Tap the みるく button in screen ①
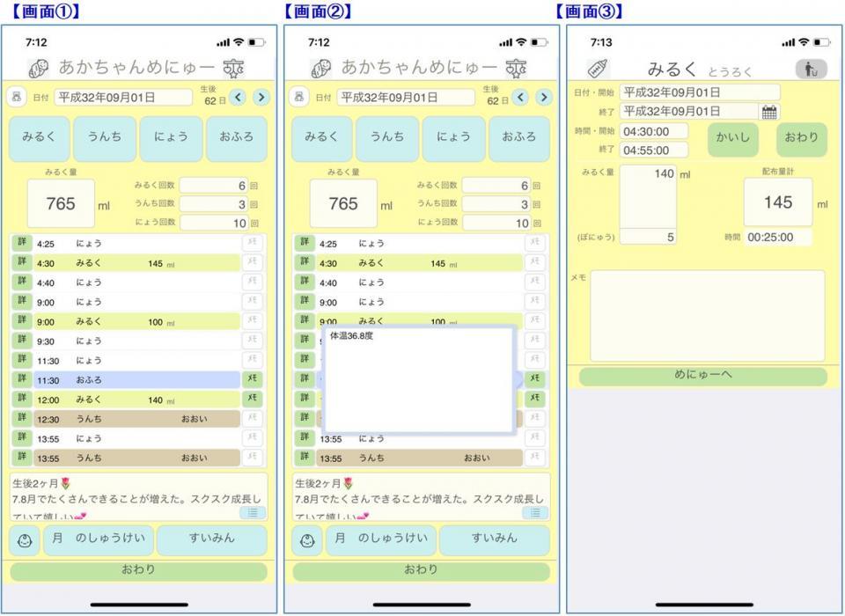The width and height of the screenshot is (845, 616). click(x=39, y=138)
